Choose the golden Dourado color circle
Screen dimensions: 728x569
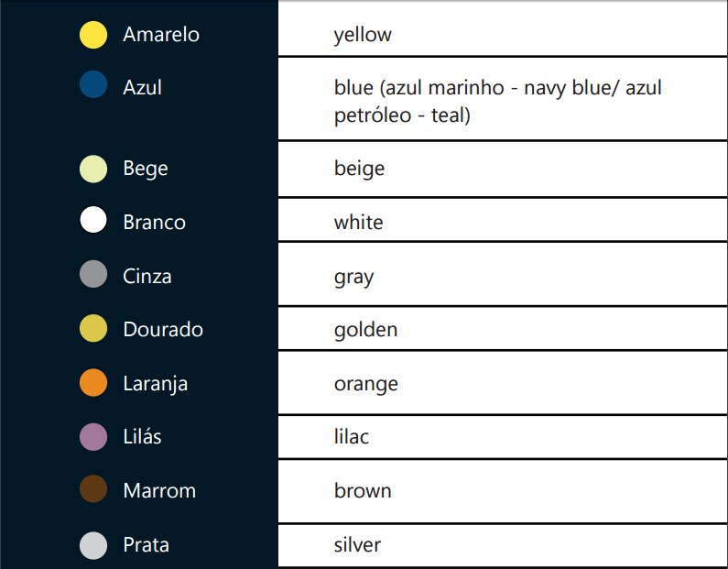[x=93, y=329]
